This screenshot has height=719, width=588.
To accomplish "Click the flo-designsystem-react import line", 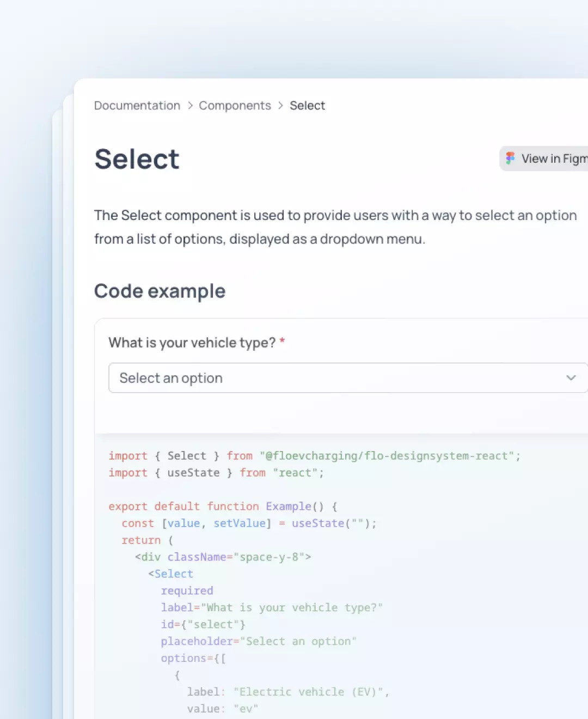I will (x=314, y=456).
